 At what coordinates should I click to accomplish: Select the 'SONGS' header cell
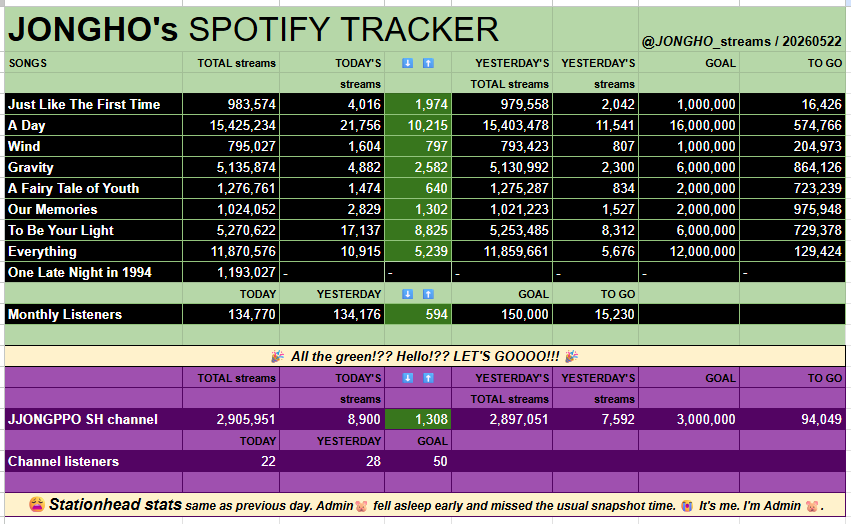click(x=93, y=63)
